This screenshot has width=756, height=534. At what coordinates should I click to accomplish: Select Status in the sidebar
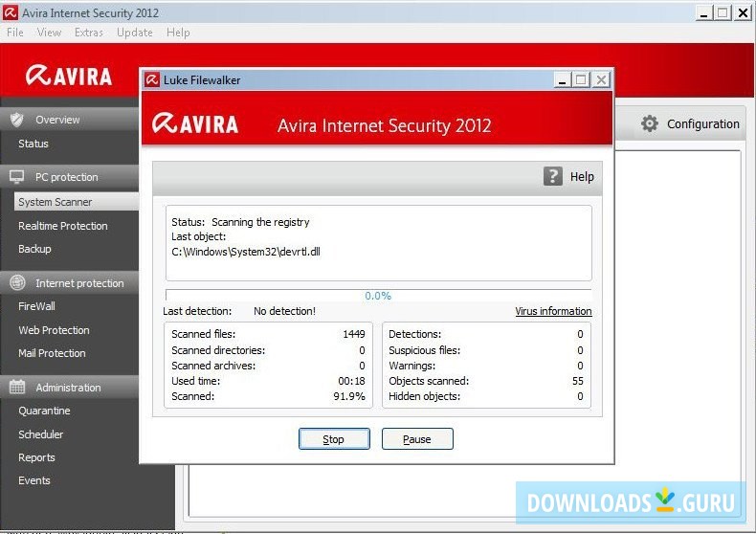(33, 144)
